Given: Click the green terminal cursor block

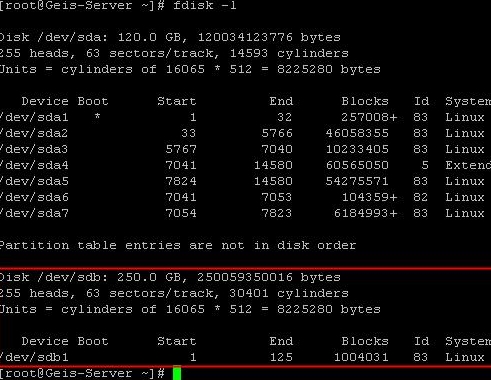Looking at the screenshot, I should 177,373.
